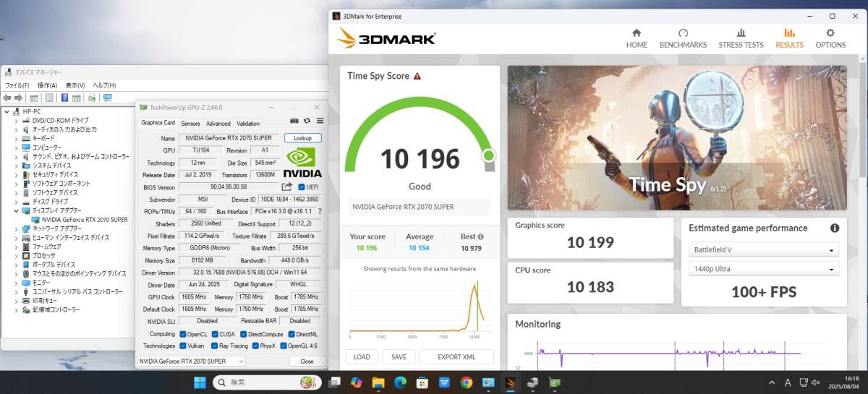The width and height of the screenshot is (868, 394).
Task: Toggle the OpenCL checkbox
Action: click(x=182, y=334)
